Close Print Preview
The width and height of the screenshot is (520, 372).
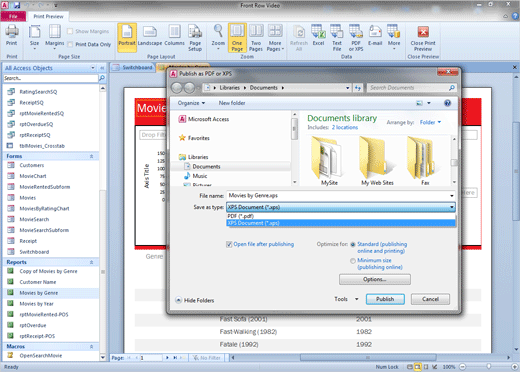pyautogui.click(x=423, y=38)
